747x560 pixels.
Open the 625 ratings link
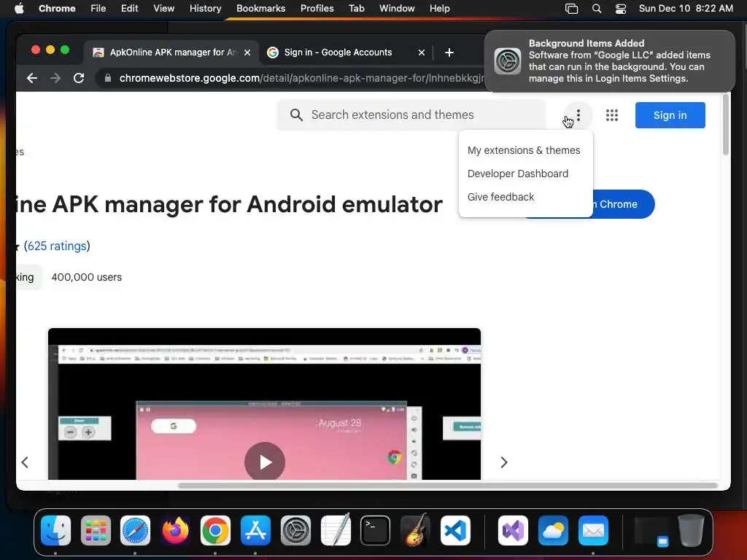click(x=57, y=246)
